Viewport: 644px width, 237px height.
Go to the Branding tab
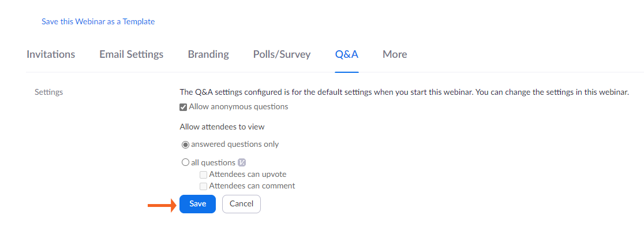208,54
